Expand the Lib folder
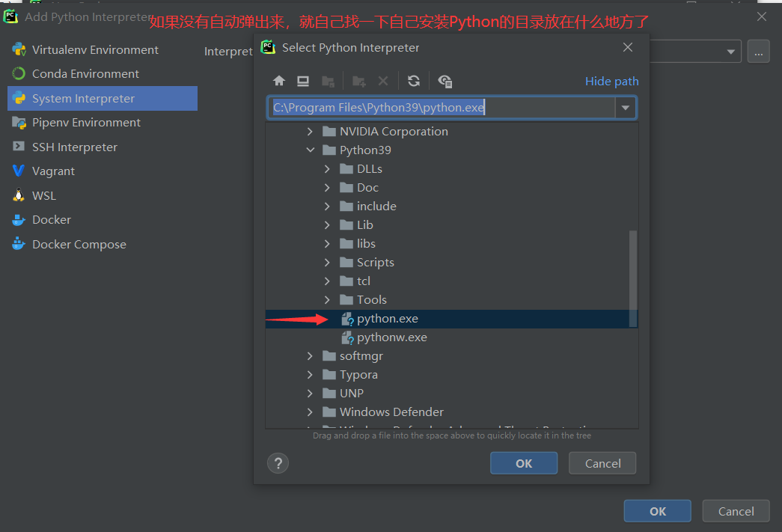The height and width of the screenshot is (532, 782). click(327, 225)
